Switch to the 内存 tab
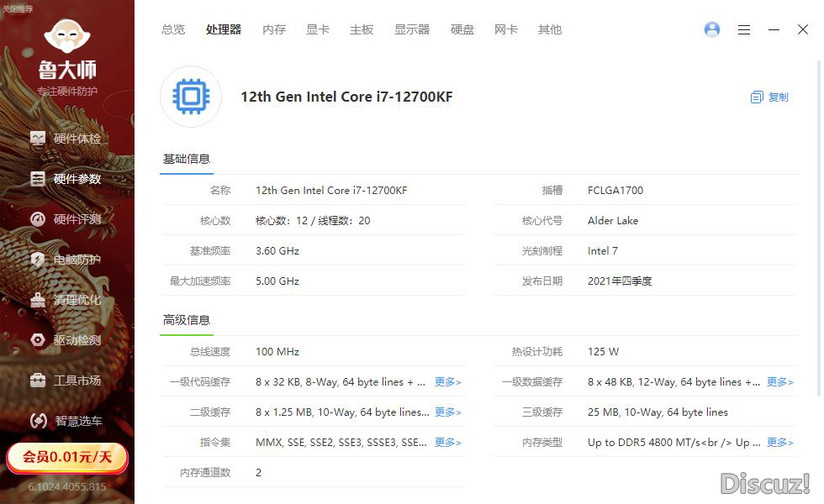Viewport: 824px width, 504px height. [x=274, y=30]
